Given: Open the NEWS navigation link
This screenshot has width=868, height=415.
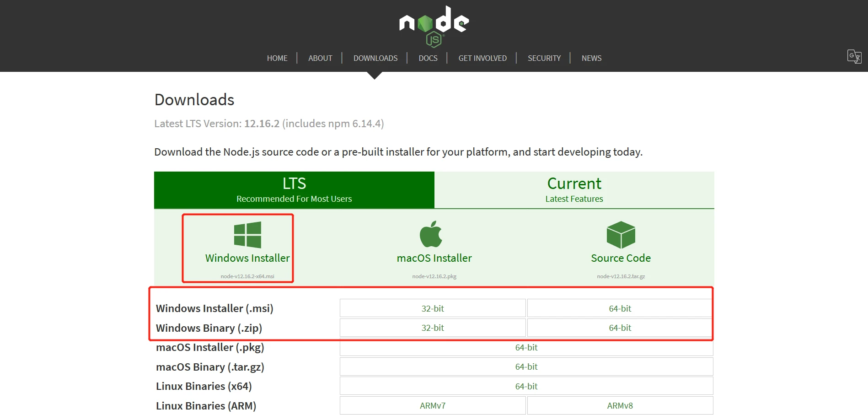Looking at the screenshot, I should coord(591,58).
